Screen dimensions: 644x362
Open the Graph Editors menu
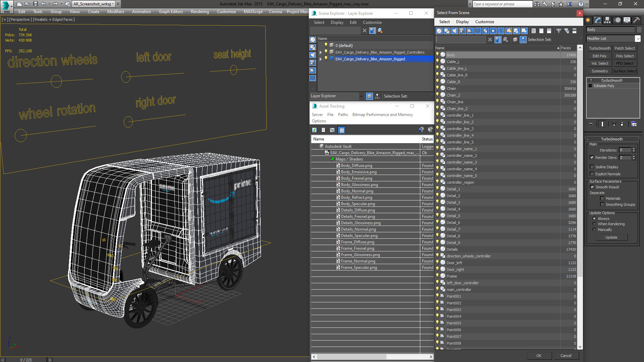coord(171,12)
